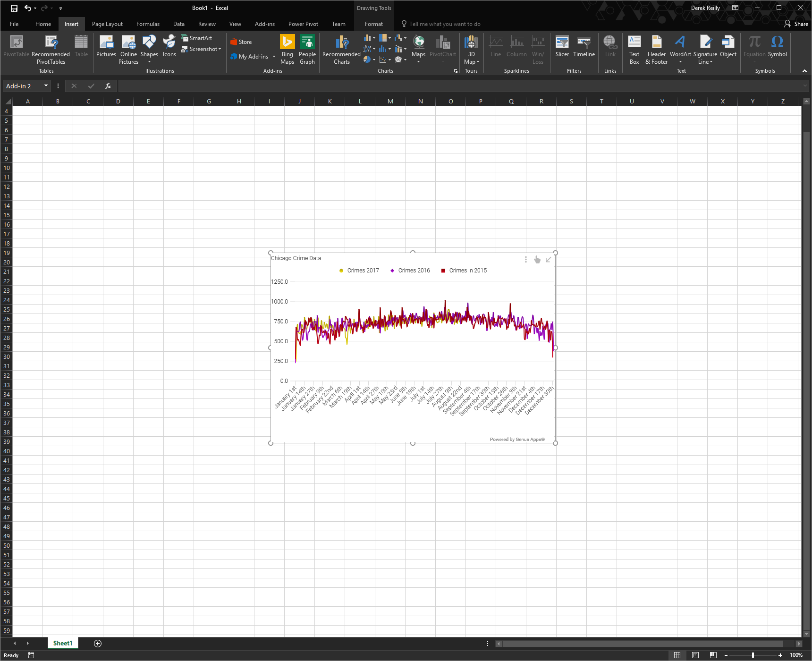Switch to Normal view
This screenshot has width=812, height=661.
(677, 655)
